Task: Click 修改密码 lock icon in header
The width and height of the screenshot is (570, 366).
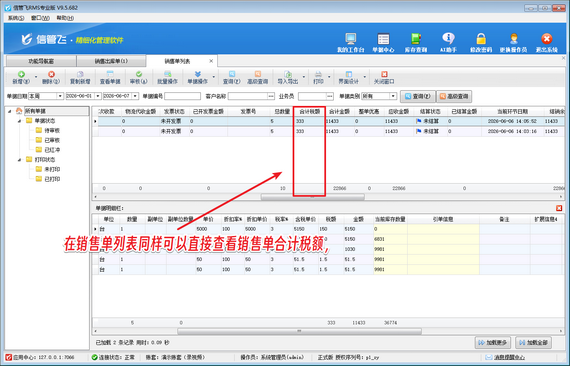Action: coord(481,39)
